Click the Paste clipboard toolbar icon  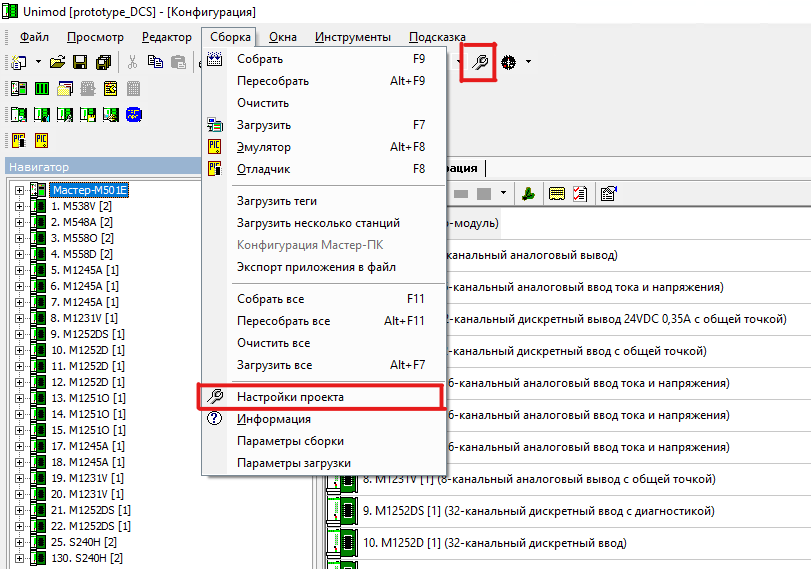coord(178,63)
